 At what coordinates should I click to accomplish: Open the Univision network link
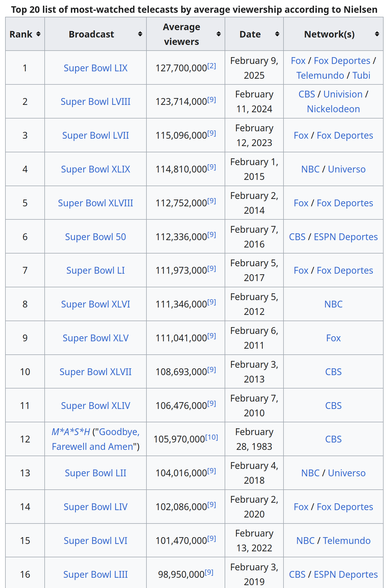[343, 94]
